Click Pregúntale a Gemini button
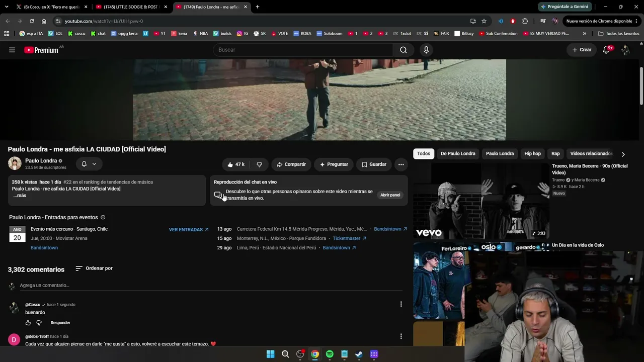 click(566, 7)
